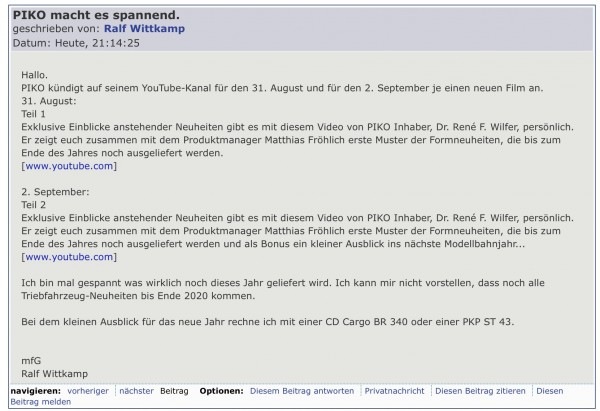Send a Privatnachricht to the author
Image resolution: width=600 pixels, height=411 pixels.
[395, 390]
